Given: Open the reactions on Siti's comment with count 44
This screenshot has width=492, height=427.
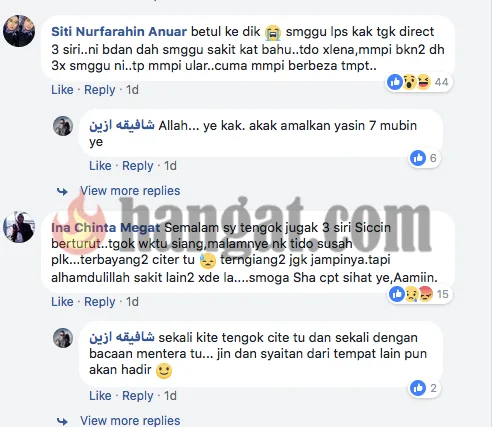Looking at the screenshot, I should coord(419,82).
